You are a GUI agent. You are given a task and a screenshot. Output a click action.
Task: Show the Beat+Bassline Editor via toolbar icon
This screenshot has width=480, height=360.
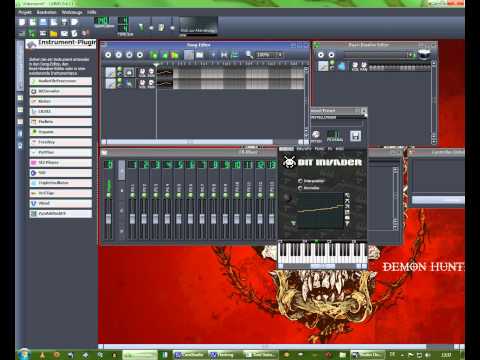[32, 33]
